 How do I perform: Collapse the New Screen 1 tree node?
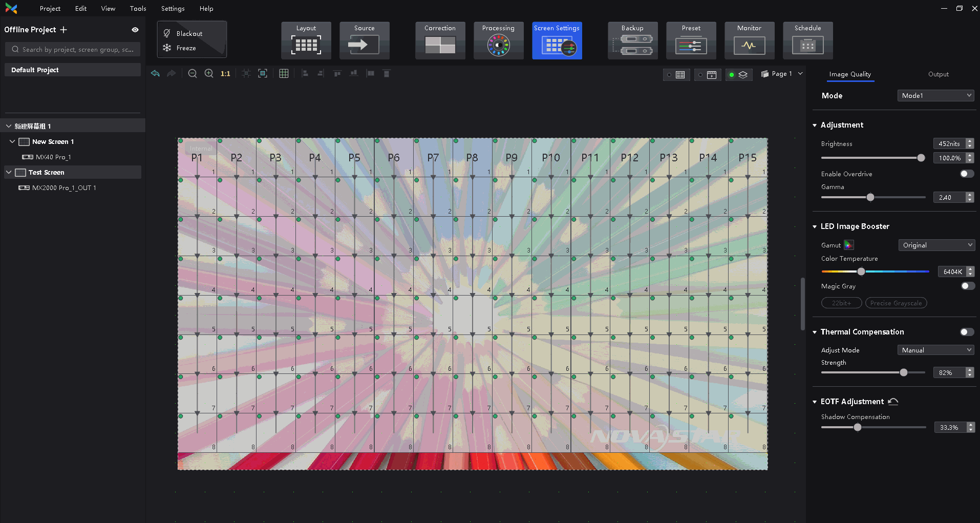(x=12, y=141)
